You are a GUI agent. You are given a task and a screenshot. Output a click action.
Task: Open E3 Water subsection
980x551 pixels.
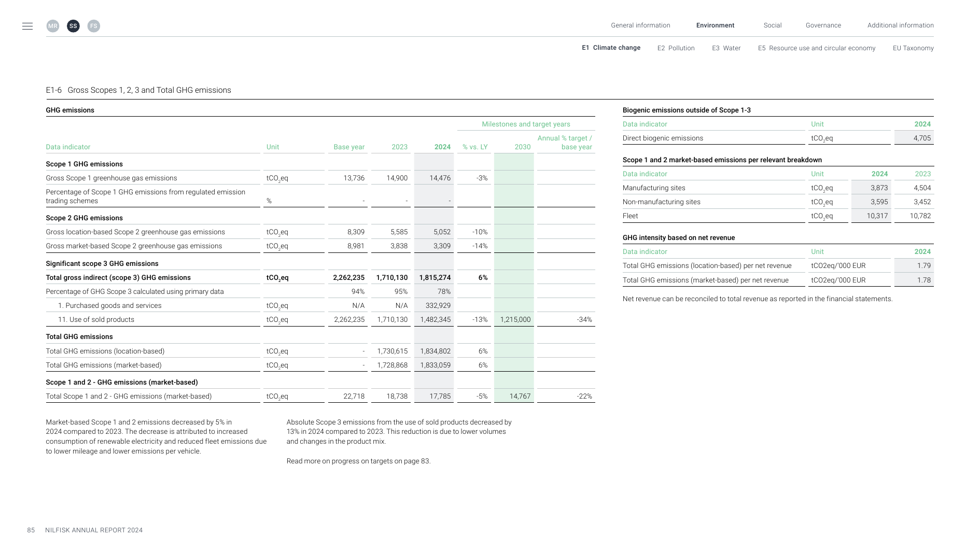click(x=726, y=48)
